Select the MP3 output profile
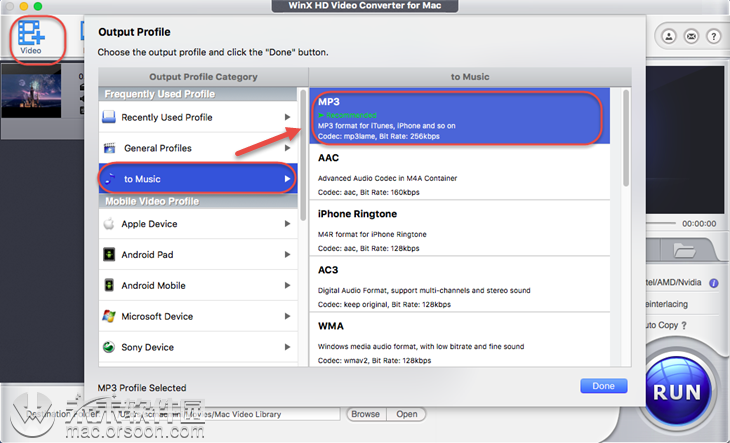Screen dimensions: 730x443 [460, 116]
